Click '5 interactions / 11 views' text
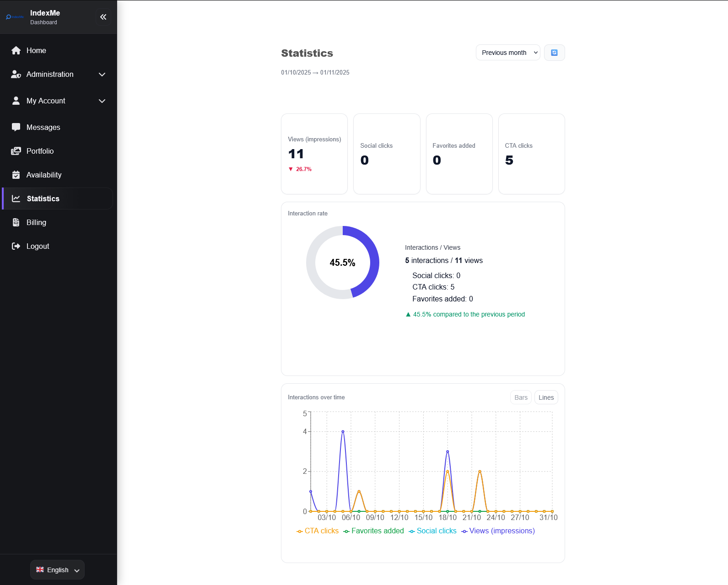Viewport: 728px width, 585px height. coord(444,261)
